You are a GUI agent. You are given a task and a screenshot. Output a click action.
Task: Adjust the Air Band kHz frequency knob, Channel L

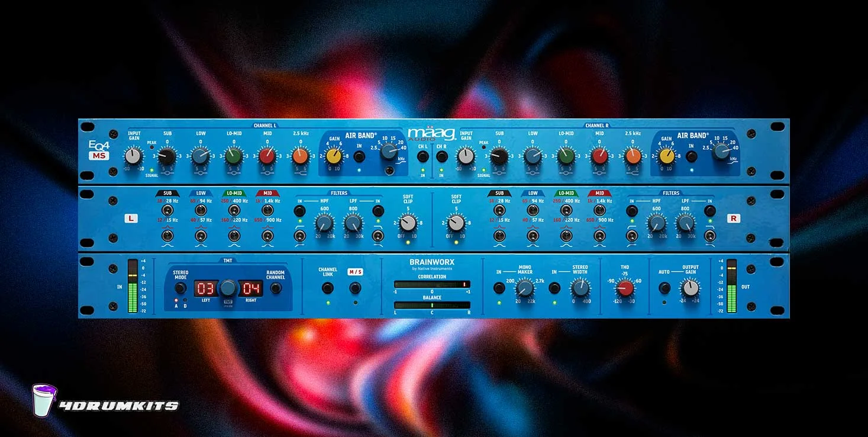[389, 152]
